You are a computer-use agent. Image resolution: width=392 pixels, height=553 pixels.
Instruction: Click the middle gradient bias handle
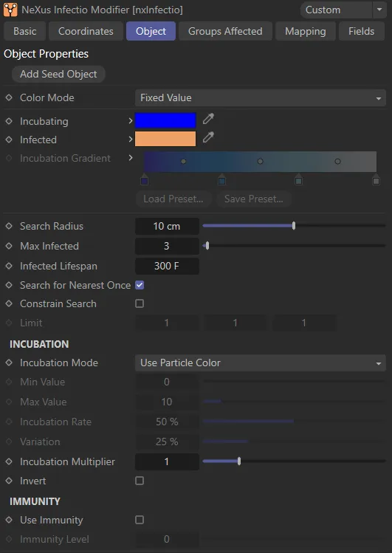pos(260,162)
